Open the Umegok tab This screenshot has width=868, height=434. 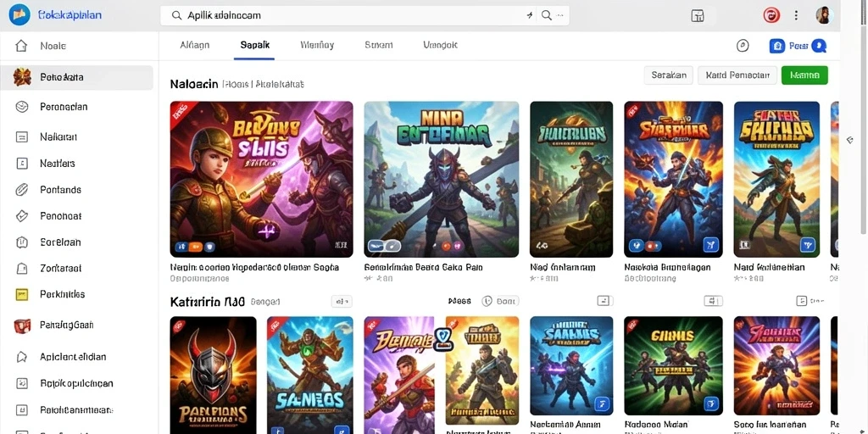coord(440,46)
